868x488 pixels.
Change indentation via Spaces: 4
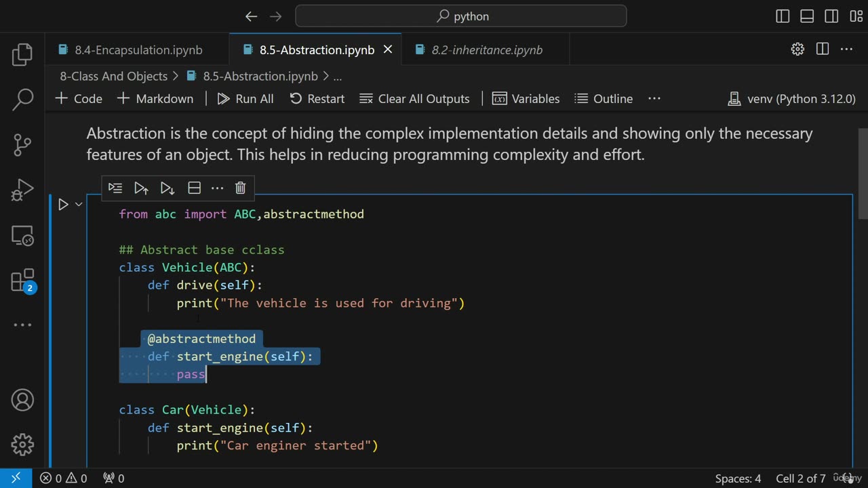click(738, 478)
